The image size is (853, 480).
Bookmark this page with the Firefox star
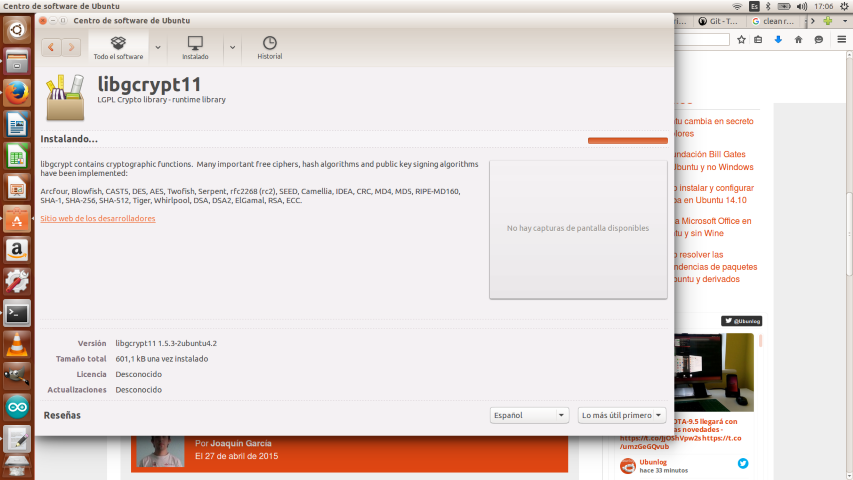point(741,40)
